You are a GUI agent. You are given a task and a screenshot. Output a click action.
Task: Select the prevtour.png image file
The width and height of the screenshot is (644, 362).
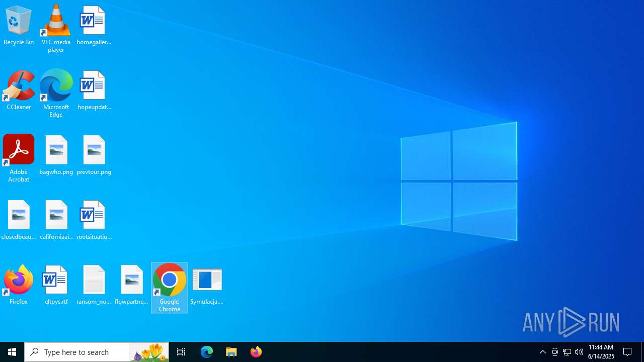[94, 155]
